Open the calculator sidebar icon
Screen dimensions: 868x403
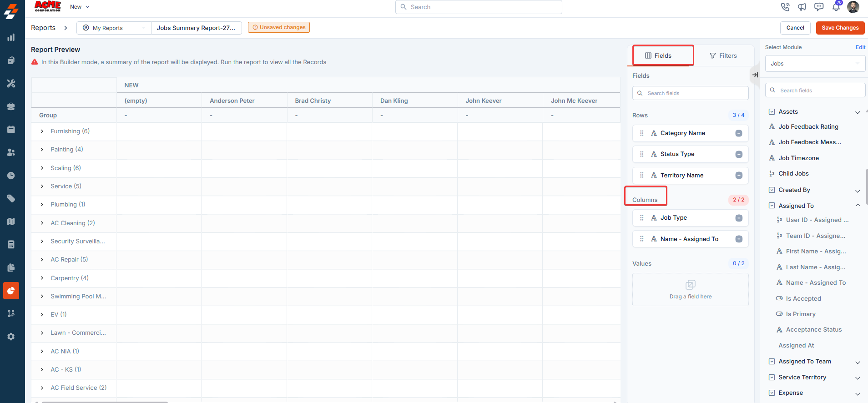click(11, 244)
